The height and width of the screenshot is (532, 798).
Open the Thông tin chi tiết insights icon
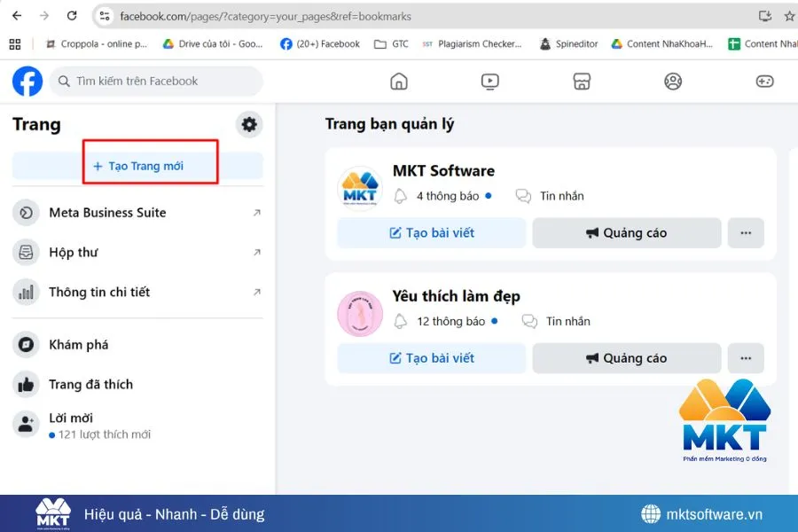coord(24,292)
